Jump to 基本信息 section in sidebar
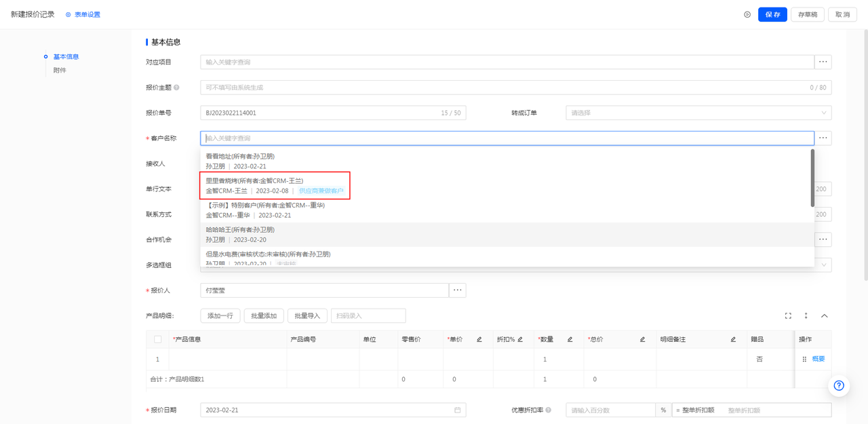 [66, 56]
